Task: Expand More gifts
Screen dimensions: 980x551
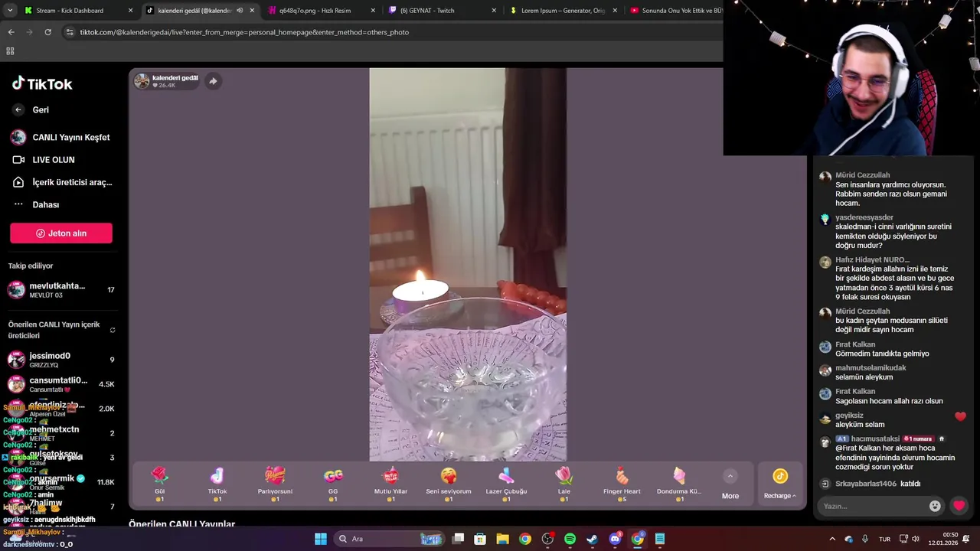Action: pos(730,484)
